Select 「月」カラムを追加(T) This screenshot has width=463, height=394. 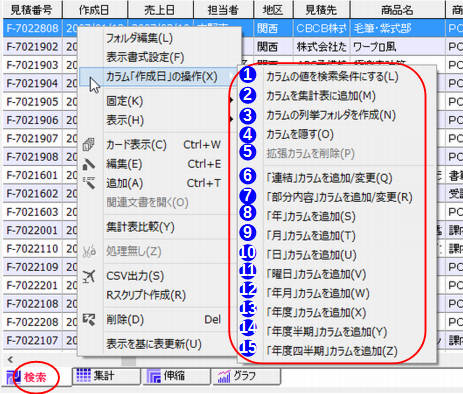tap(337, 236)
